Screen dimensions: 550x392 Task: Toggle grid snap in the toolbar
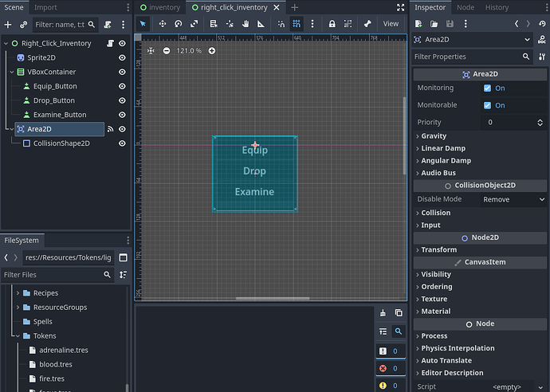point(297,24)
